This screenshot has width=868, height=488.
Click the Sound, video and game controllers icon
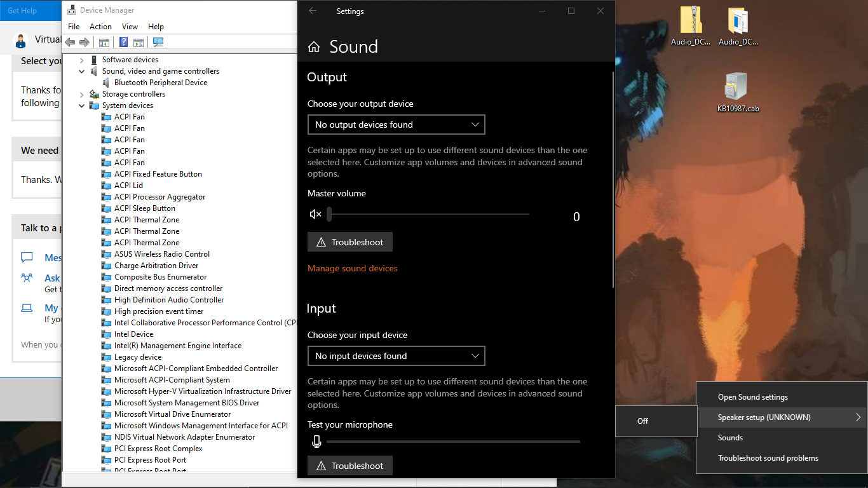point(94,71)
